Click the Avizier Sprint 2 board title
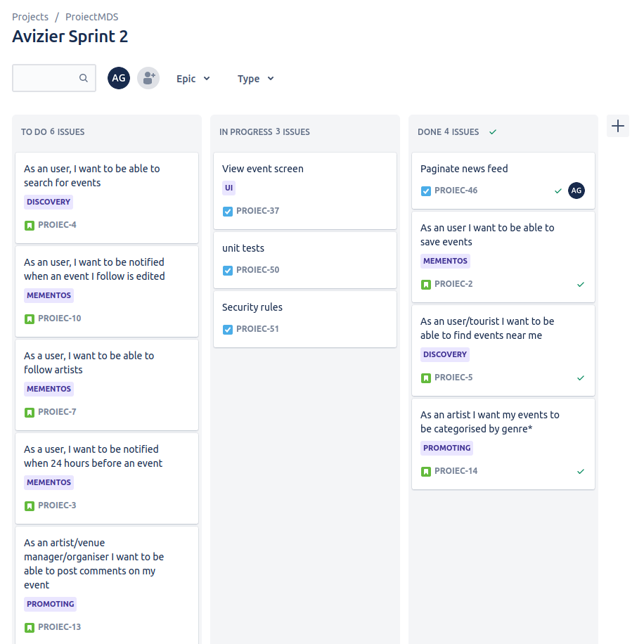The image size is (644, 644). coord(70,37)
